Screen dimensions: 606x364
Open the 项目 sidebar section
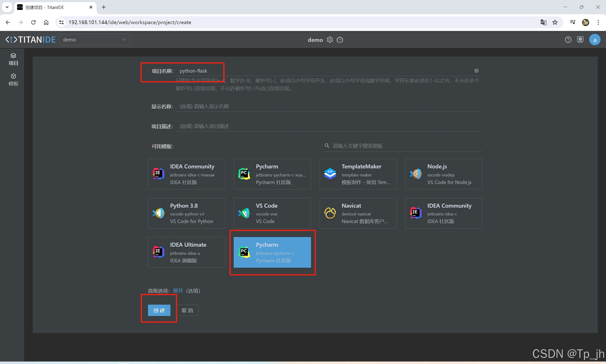[13, 59]
